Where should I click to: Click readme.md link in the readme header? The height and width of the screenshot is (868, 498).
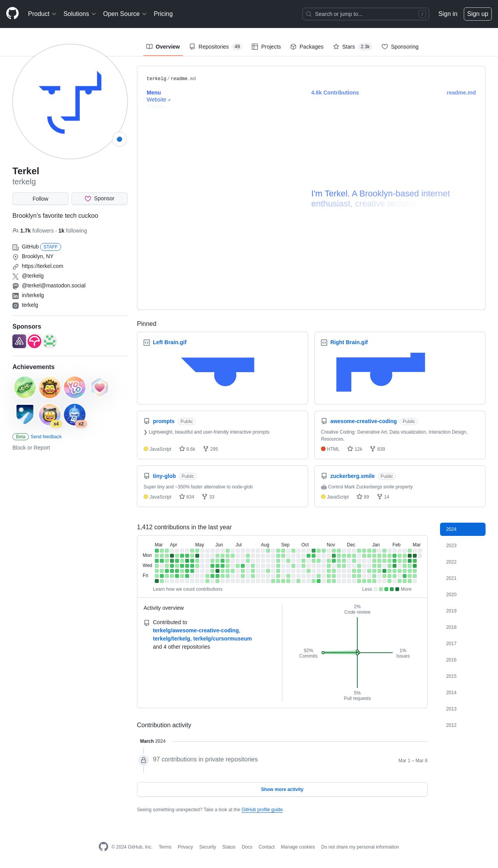coord(461,93)
